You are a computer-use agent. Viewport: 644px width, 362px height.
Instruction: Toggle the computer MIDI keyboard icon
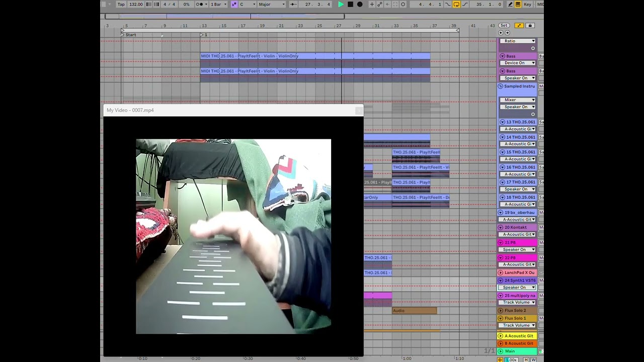click(518, 4)
